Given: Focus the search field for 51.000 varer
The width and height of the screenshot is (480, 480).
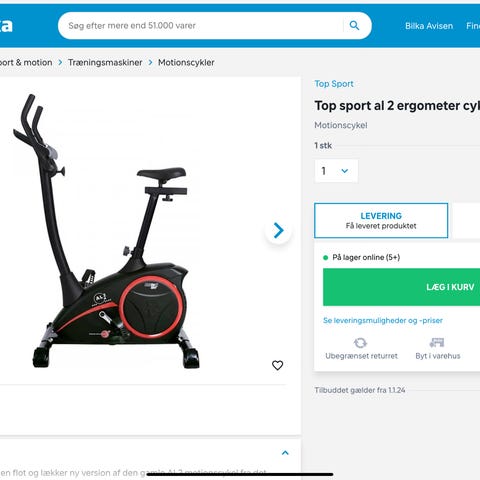Looking at the screenshot, I should click(x=200, y=26).
